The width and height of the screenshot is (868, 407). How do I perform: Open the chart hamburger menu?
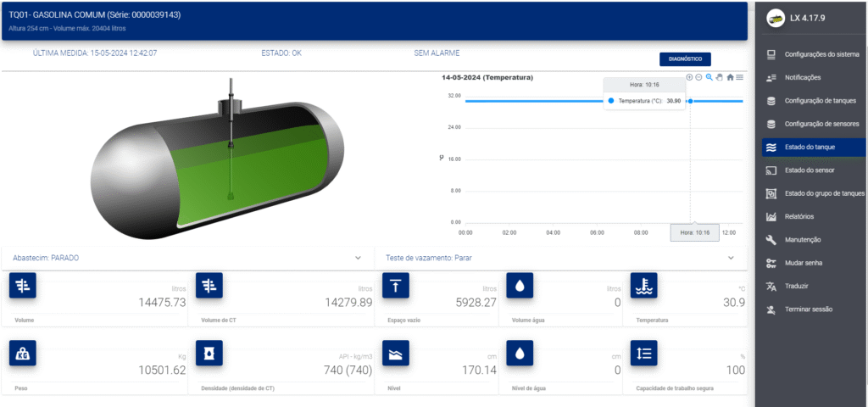[740, 77]
